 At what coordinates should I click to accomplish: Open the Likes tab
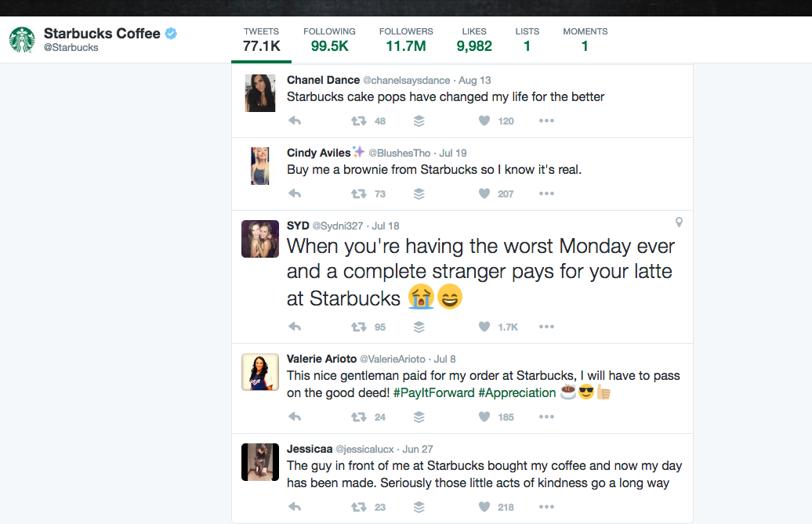(x=474, y=39)
